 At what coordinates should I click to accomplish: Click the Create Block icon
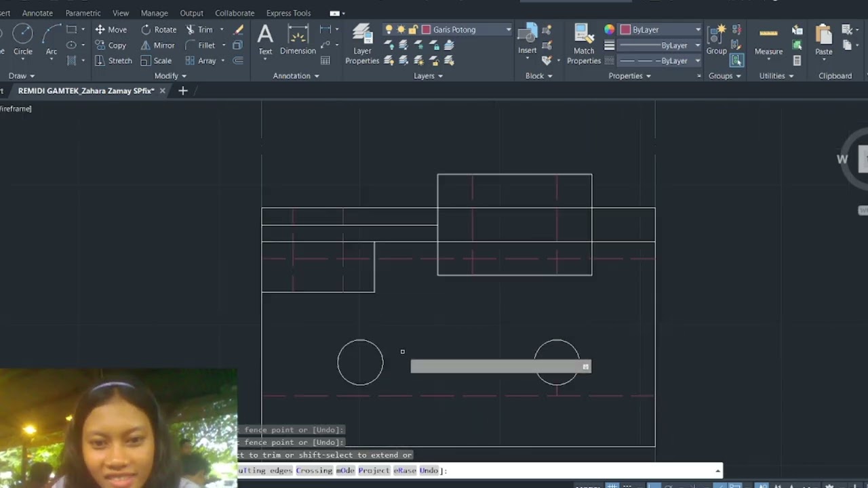pos(547,30)
